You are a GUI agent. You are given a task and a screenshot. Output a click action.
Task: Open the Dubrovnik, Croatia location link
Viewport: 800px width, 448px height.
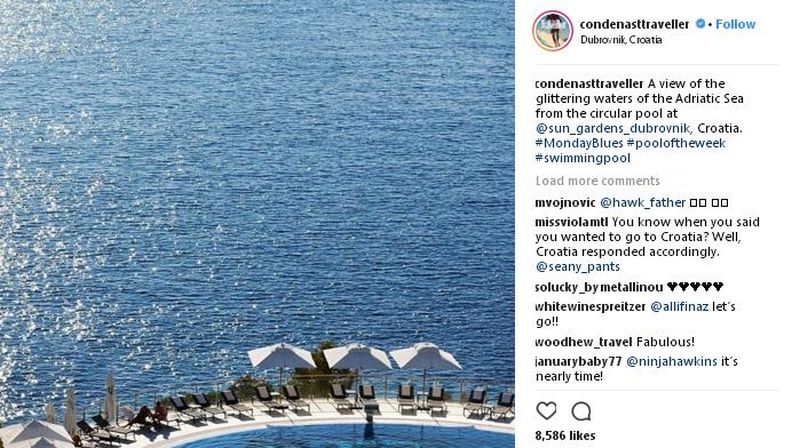click(621, 40)
